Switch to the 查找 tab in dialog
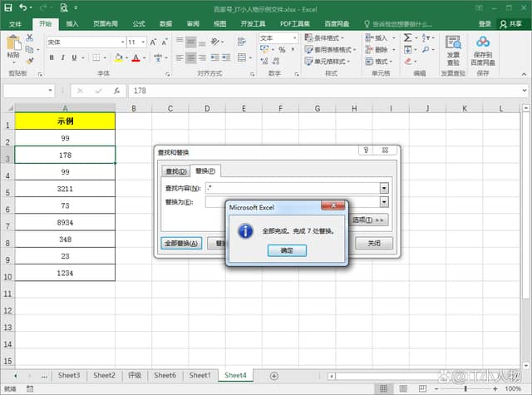 tap(175, 171)
